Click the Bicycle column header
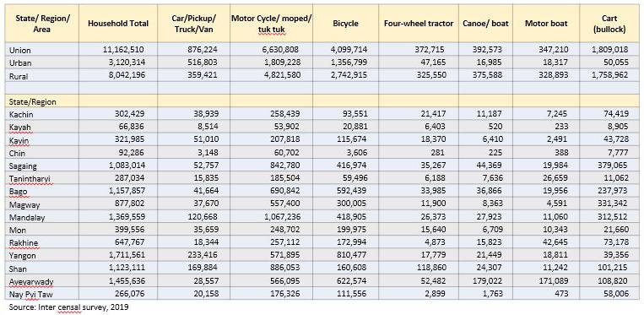 tap(345, 24)
